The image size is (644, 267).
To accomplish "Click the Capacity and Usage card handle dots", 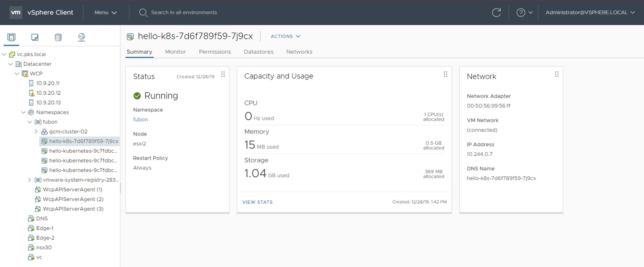I will coord(446,74).
